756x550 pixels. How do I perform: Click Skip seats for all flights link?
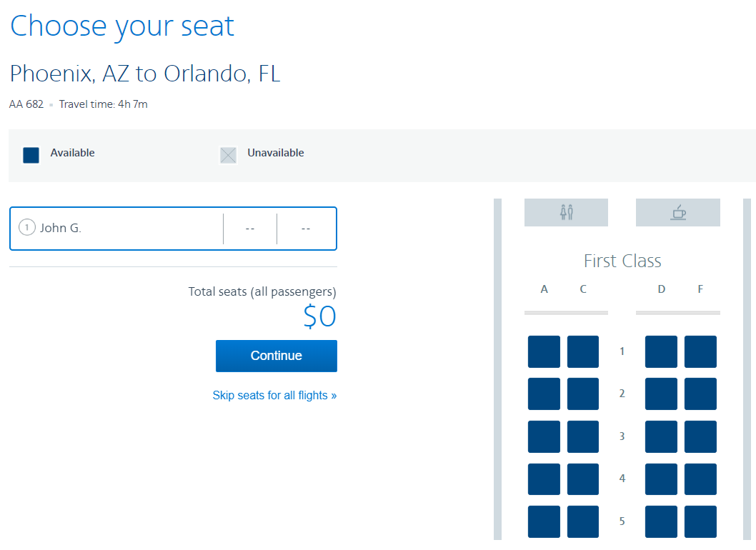(274, 395)
